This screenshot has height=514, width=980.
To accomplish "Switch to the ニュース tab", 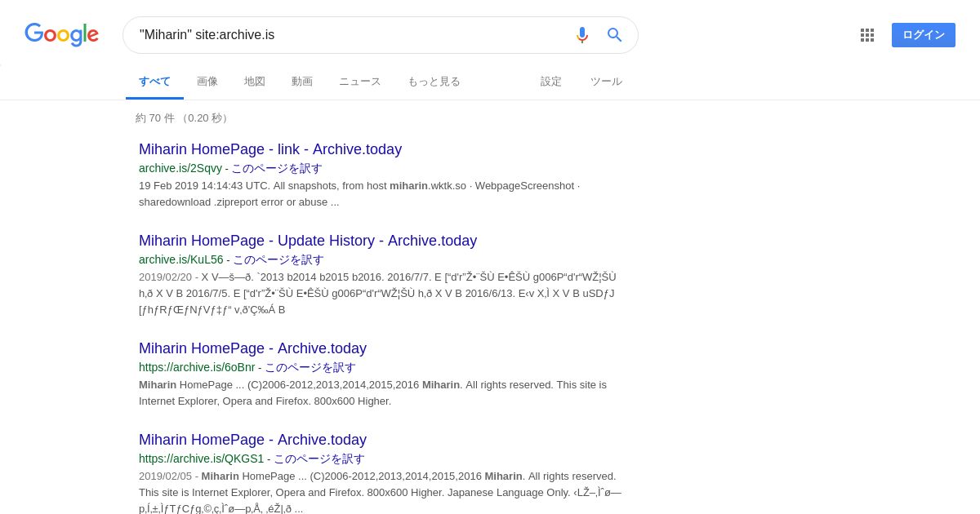I will click(x=360, y=82).
